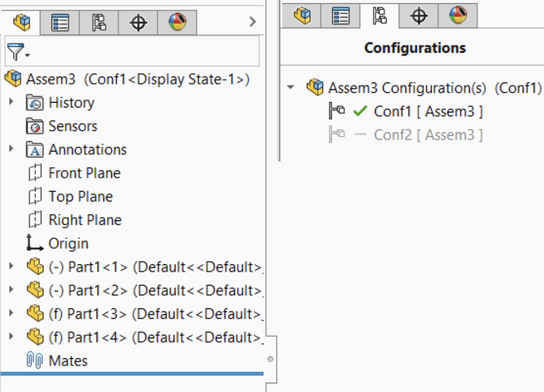
Task: Expand component (-) Part1<2>
Action: [x=11, y=289]
